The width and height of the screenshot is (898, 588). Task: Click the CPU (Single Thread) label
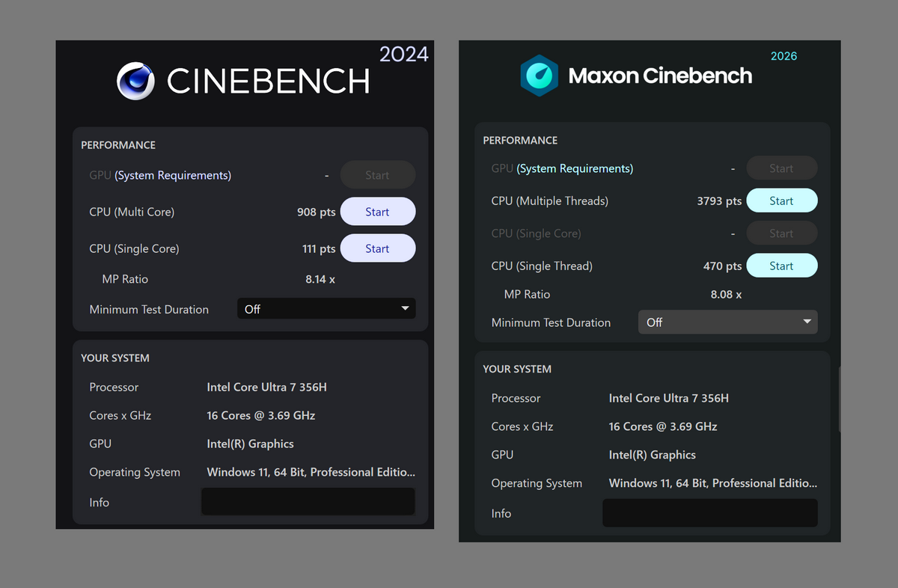[x=542, y=266]
